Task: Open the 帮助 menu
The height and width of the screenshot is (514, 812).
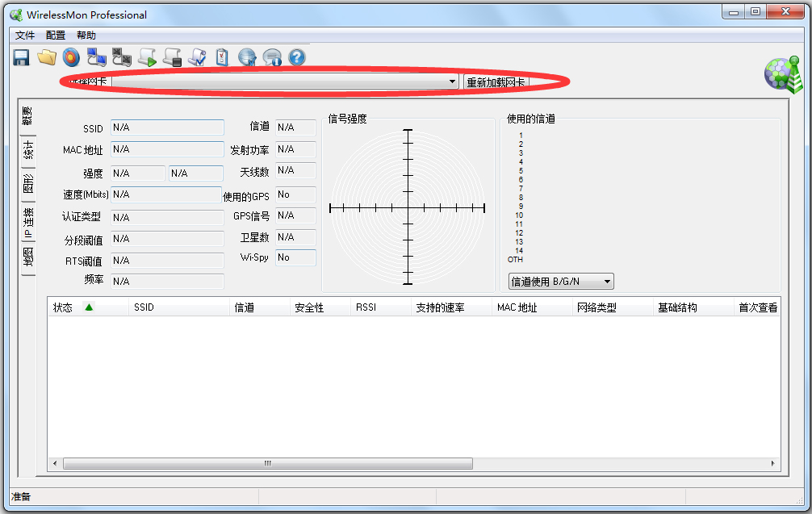Action: tap(86, 36)
